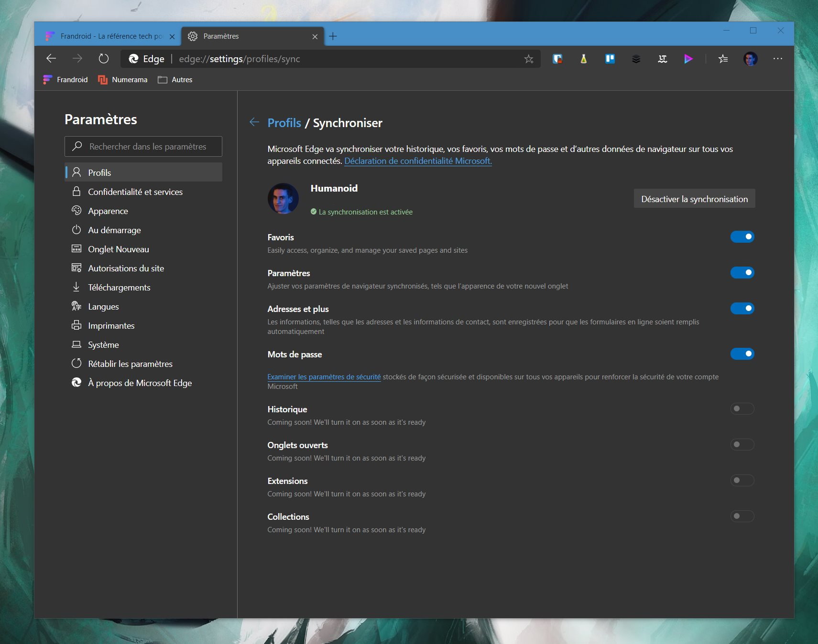Viewport: 818px width, 644px height.
Task: Open the Numerama bookmark
Action: pyautogui.click(x=123, y=80)
